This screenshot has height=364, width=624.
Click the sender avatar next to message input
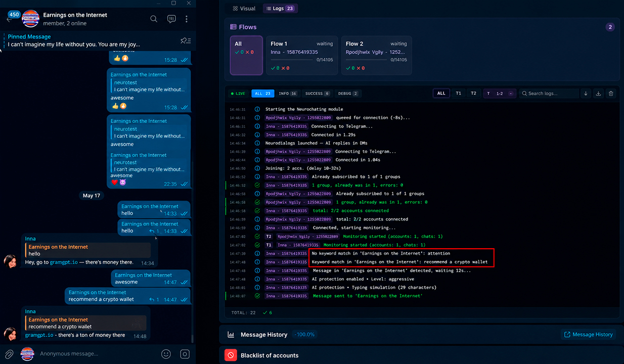click(x=27, y=354)
